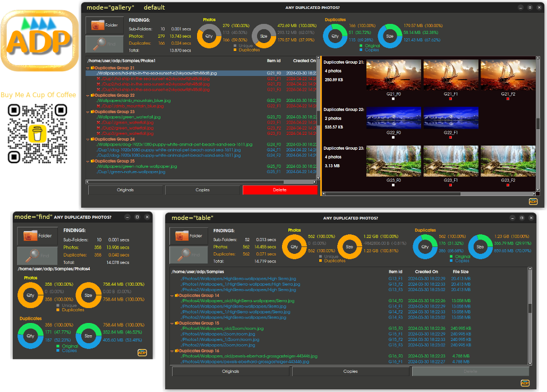Click red X beside Dup3/green_waterfall.jpg row
The image size is (547, 392).
[98, 134]
